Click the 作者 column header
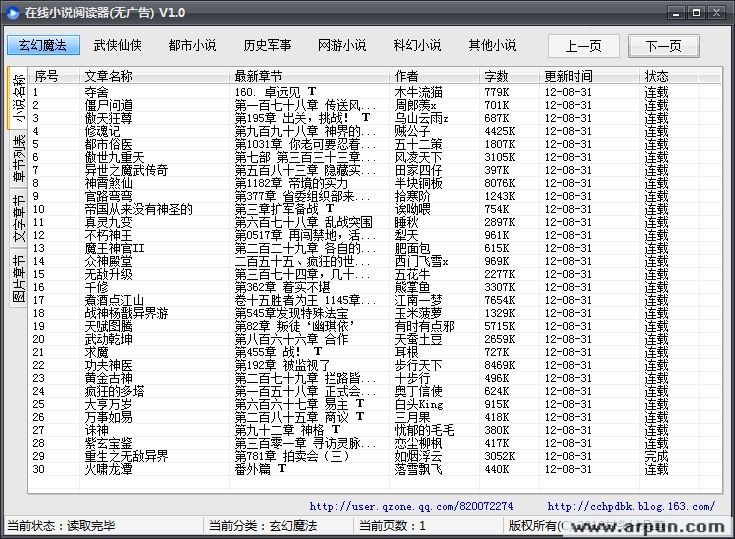 [x=407, y=76]
